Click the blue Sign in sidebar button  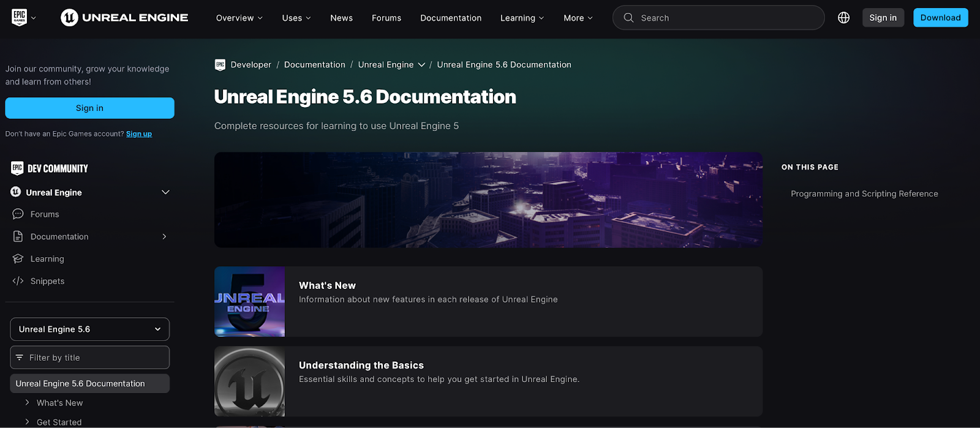tap(89, 108)
